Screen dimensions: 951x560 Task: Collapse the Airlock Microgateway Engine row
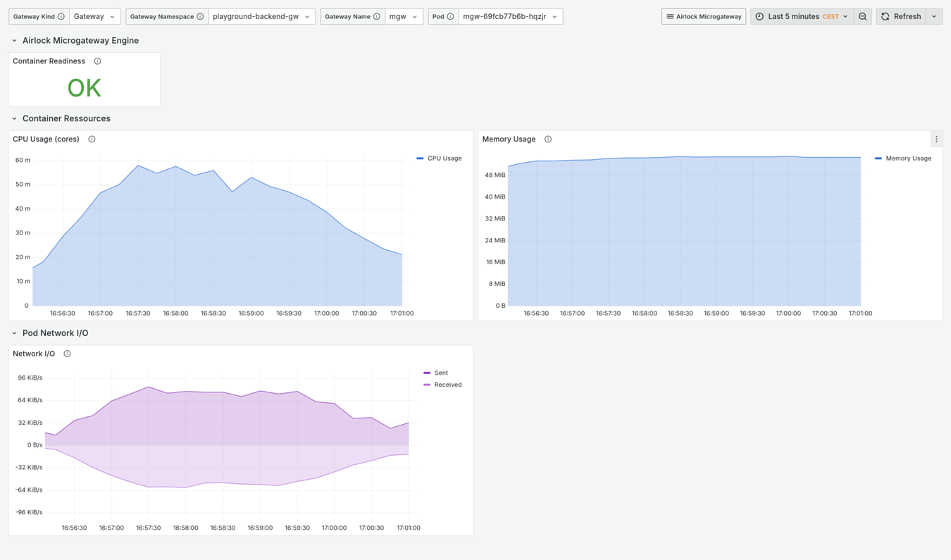(14, 41)
